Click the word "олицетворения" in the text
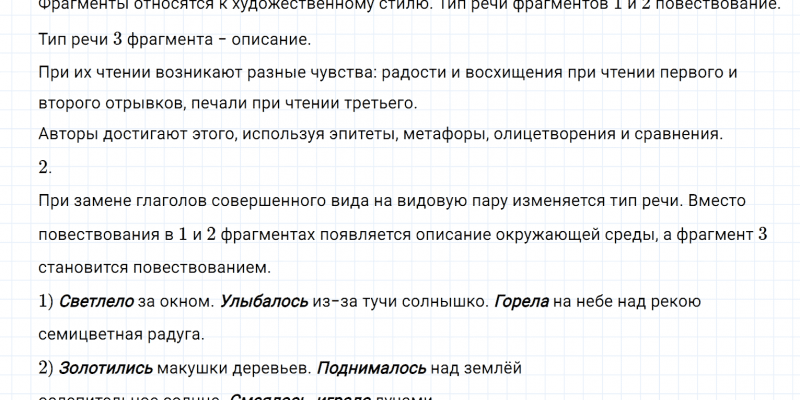This screenshot has height=400, width=800. click(548, 134)
